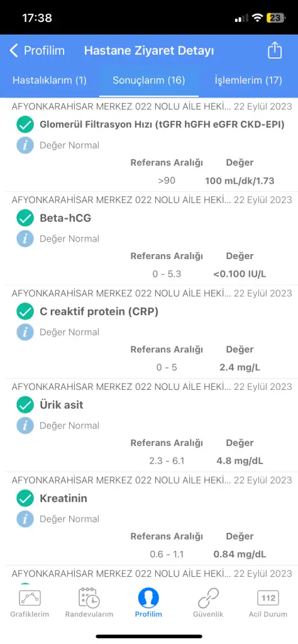The image size is (298, 644).
Task: Tap info icon under Kreatinin
Action: point(25,519)
